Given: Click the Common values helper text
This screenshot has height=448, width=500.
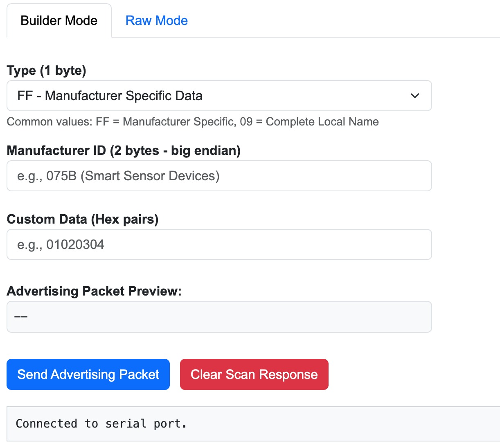Looking at the screenshot, I should point(192,121).
